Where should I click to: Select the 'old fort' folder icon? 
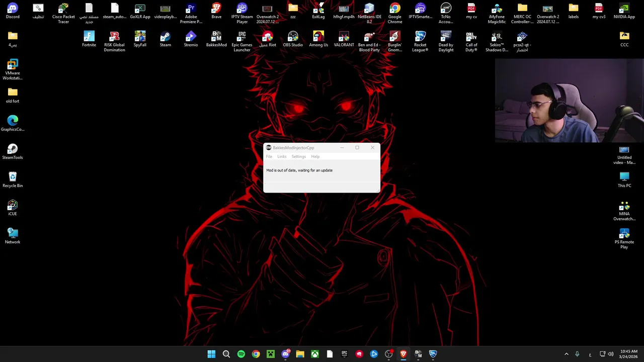[13, 96]
